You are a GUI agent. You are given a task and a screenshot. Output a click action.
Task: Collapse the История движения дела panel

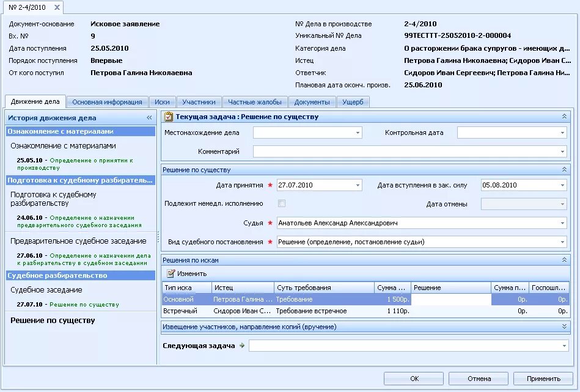[x=149, y=117]
